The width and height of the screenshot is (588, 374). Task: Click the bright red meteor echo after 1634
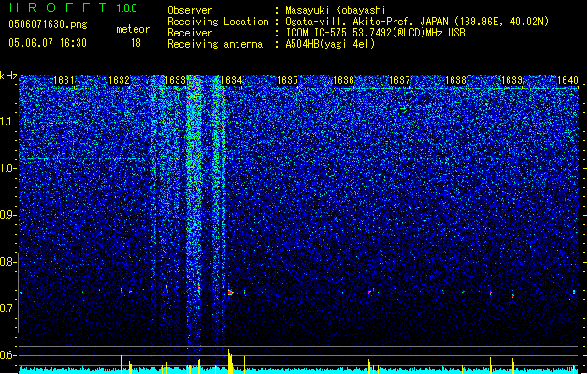tap(230, 293)
